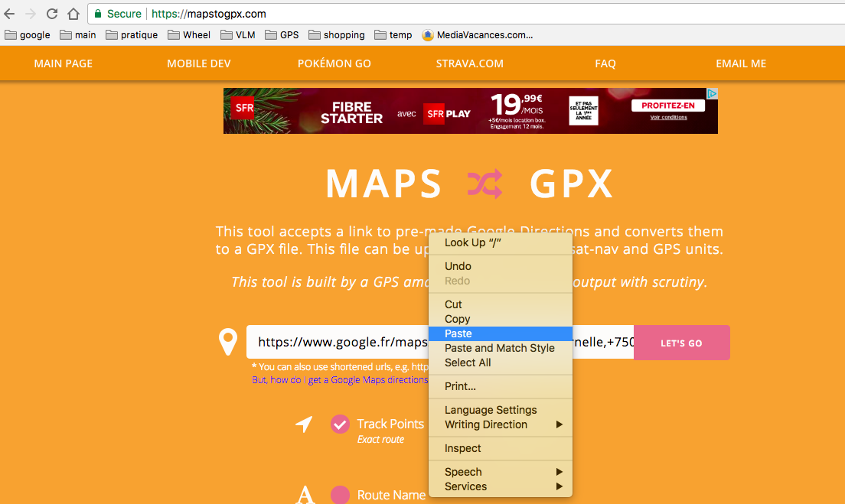Choose Cut from the context menu

[x=500, y=304]
